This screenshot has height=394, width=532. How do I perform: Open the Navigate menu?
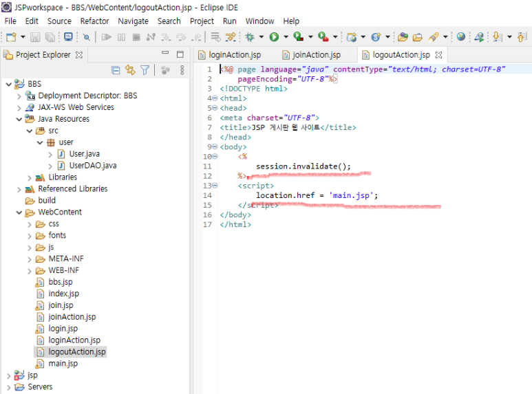click(x=133, y=21)
